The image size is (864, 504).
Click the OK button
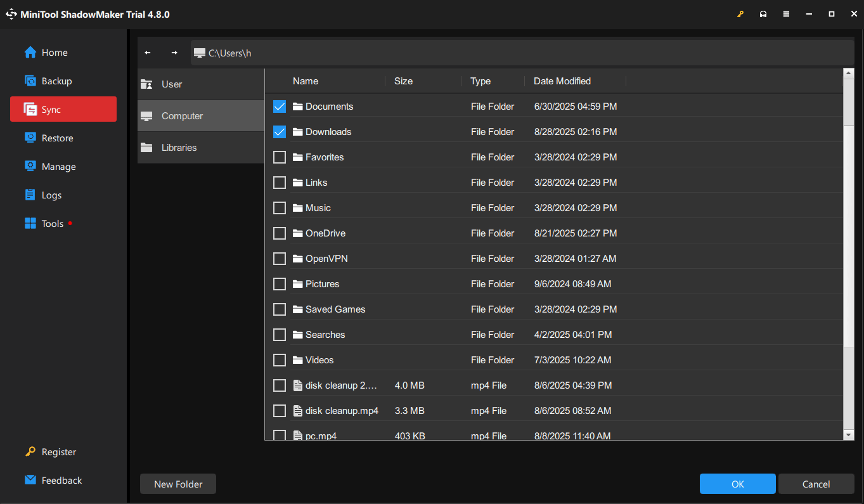tap(737, 484)
